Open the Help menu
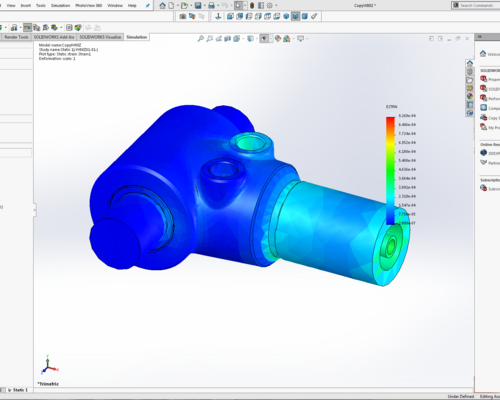Viewport: 500px width, 400px height. pos(132,5)
